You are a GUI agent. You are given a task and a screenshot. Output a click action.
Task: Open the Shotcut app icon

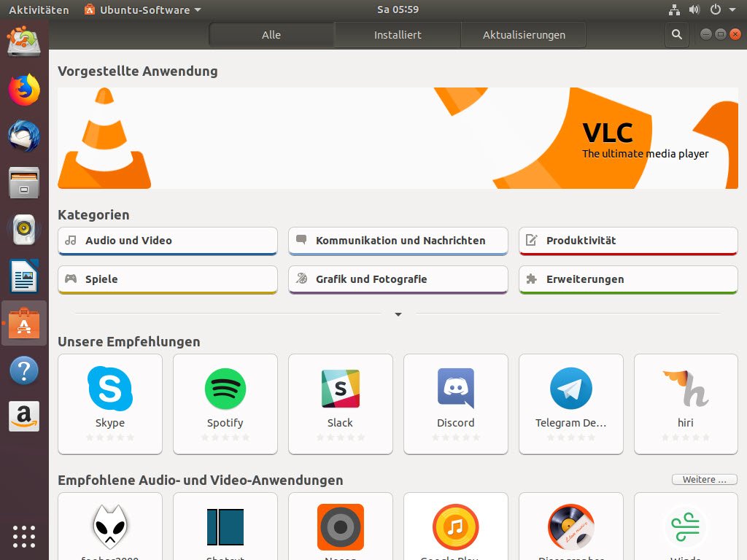tap(225, 526)
